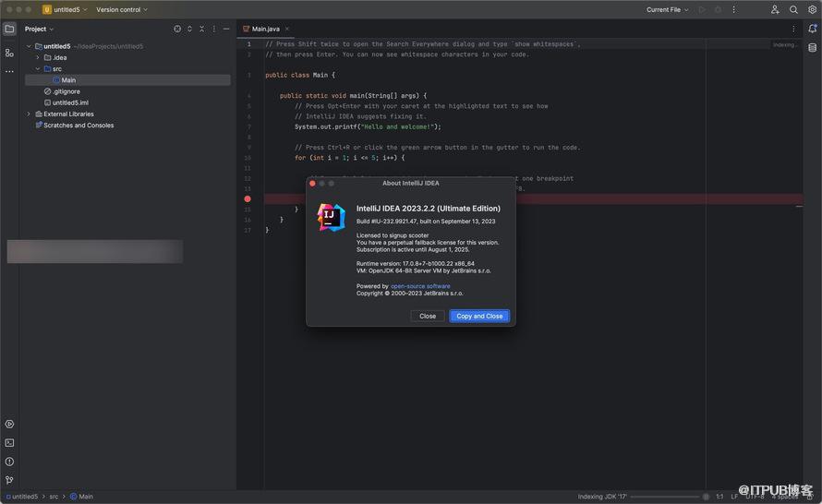Toggle the Project tool window button
Viewport: 822px width, 504px height.
[9, 29]
